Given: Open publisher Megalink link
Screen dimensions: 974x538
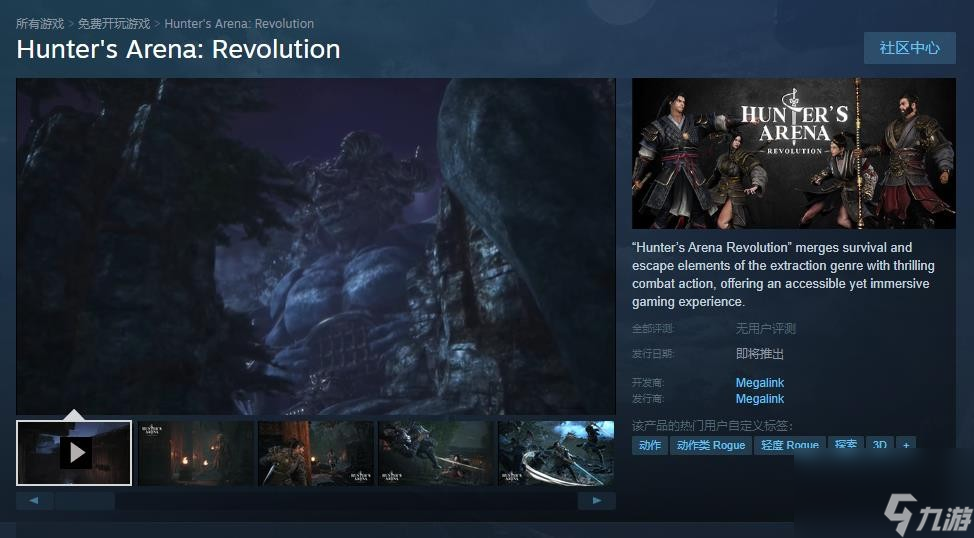Looking at the screenshot, I should (760, 399).
